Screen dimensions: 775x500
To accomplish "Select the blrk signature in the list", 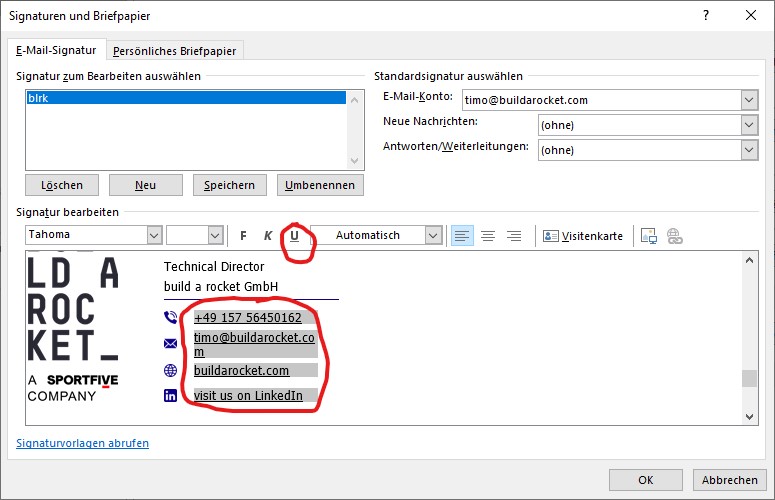I will coord(186,98).
